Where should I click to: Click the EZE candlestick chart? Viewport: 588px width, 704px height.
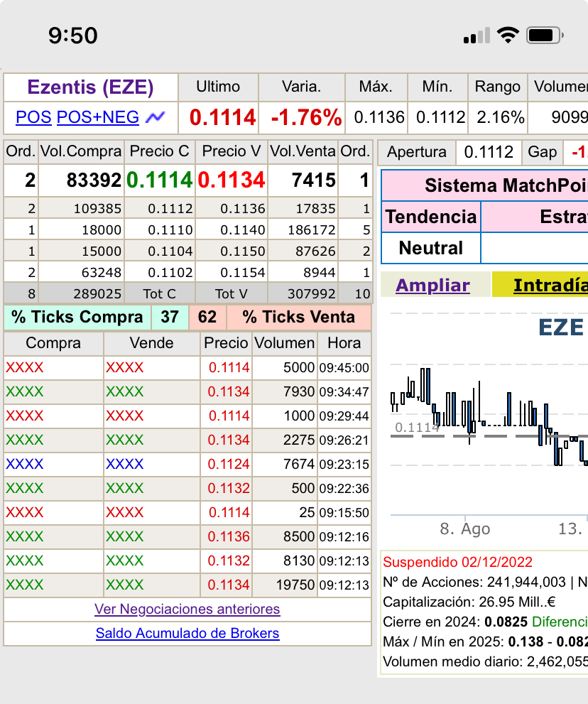489,418
